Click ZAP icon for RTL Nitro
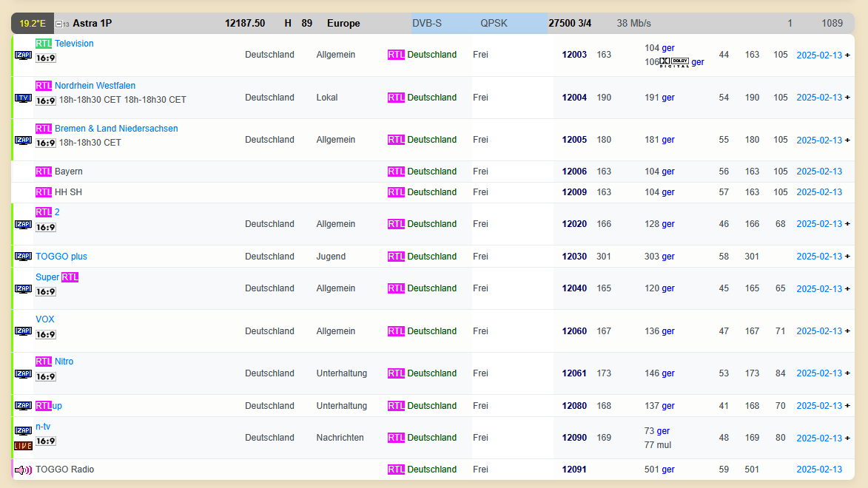868x488 pixels. 23,374
